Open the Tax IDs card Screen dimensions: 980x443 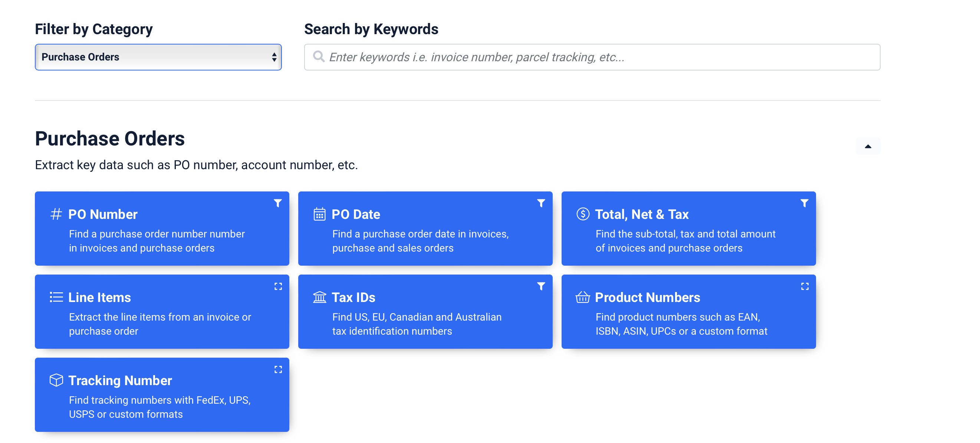425,311
